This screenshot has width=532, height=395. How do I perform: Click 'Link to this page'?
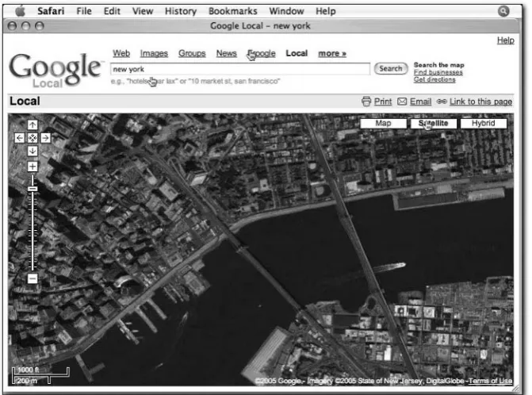pos(480,102)
